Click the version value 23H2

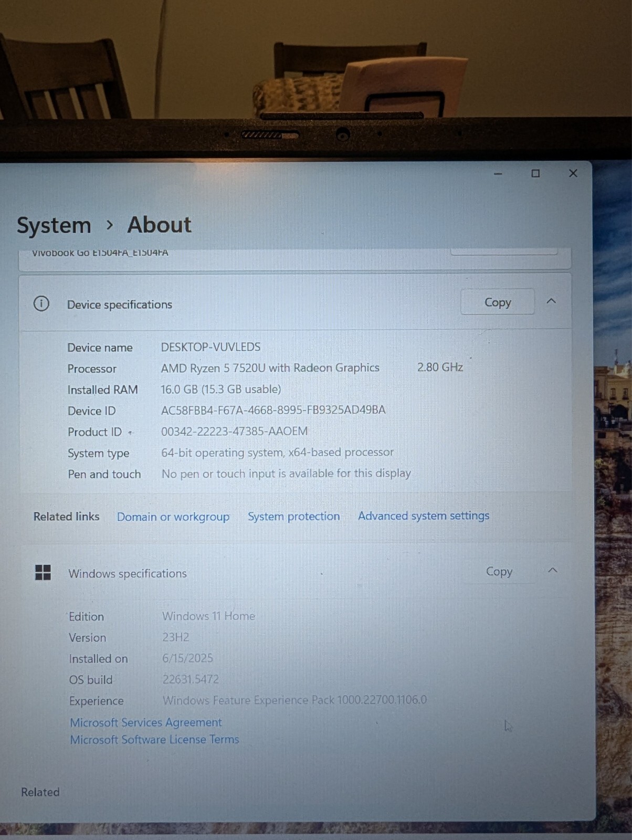click(175, 637)
